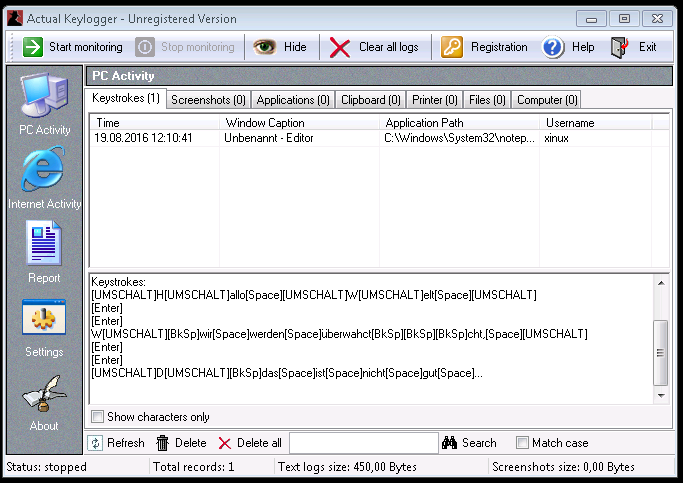
Task: Click the Refresh arrows icon
Action: 95,443
